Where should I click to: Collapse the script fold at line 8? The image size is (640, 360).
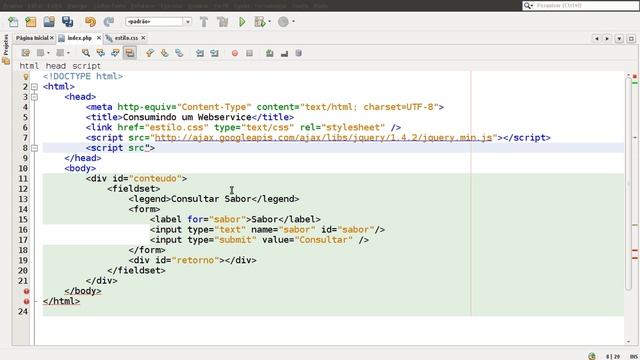34,148
